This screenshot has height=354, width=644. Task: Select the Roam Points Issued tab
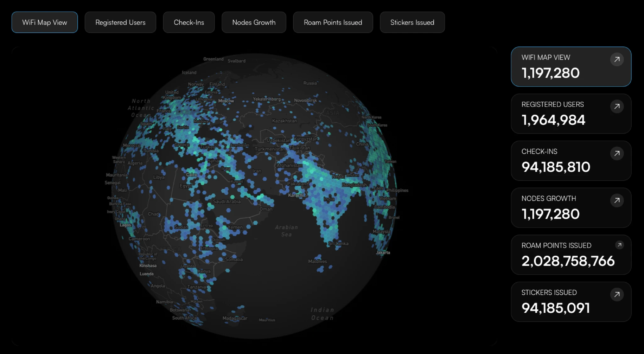point(333,22)
